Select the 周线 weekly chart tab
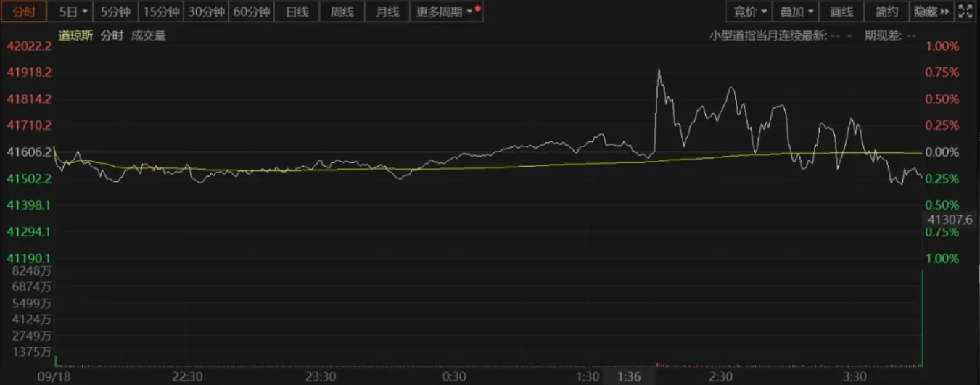 342,12
